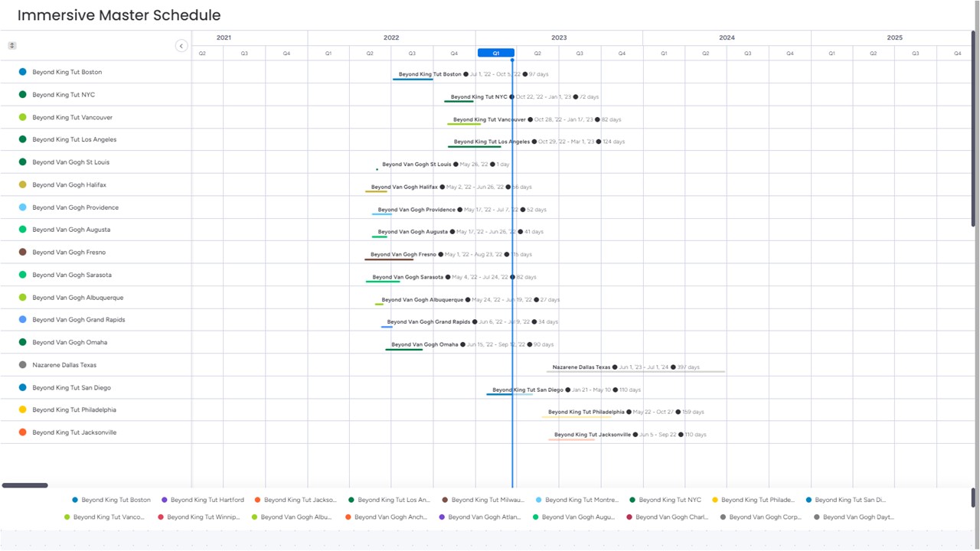
Task: Click the blue today marker line handle
Action: [x=512, y=60]
